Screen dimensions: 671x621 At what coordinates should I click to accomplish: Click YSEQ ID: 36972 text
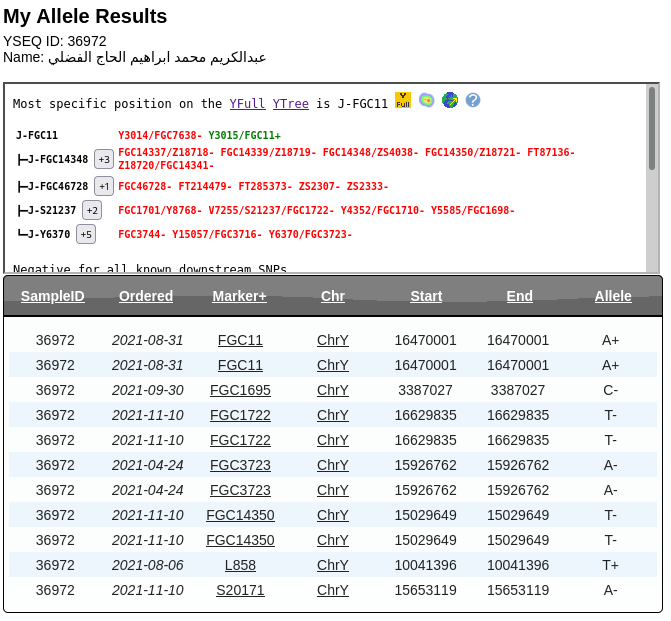click(55, 42)
